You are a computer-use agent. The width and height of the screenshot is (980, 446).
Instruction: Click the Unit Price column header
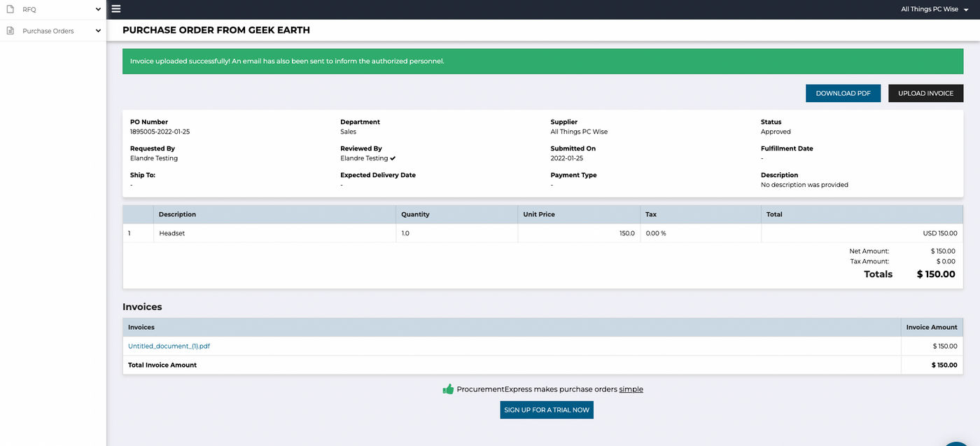pyautogui.click(x=539, y=214)
